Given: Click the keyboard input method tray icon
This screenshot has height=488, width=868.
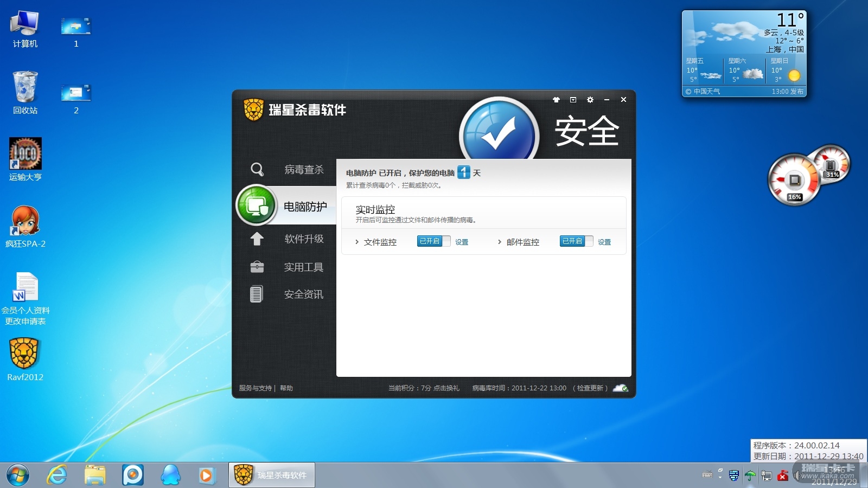Looking at the screenshot, I should tap(707, 475).
